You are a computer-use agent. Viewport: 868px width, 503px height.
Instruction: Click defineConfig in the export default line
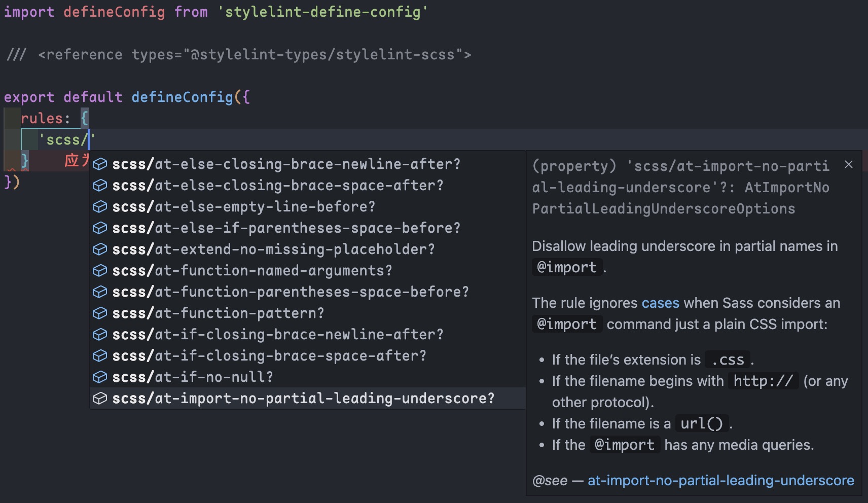182,97
